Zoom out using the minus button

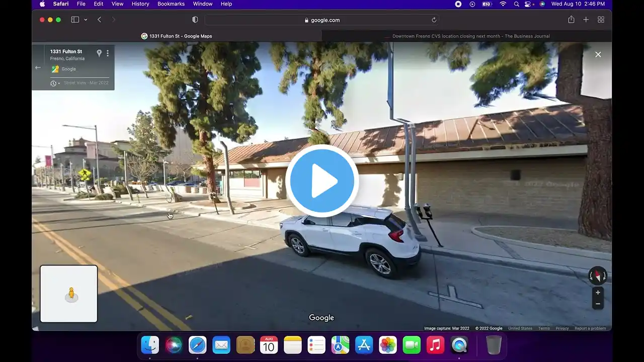[598, 304]
